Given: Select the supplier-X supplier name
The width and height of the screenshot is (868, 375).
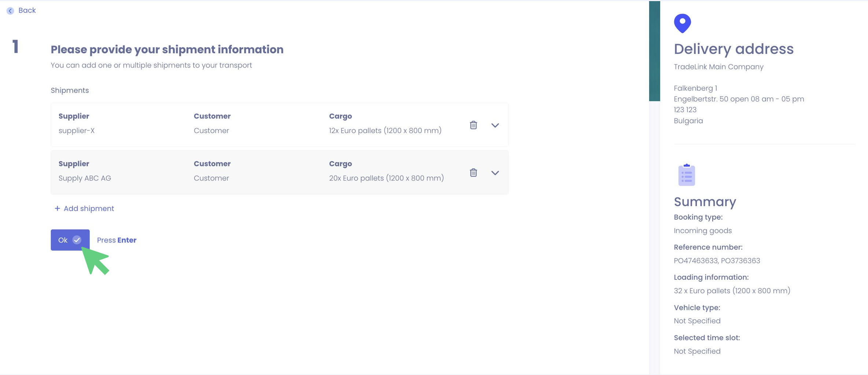Looking at the screenshot, I should click(x=77, y=131).
